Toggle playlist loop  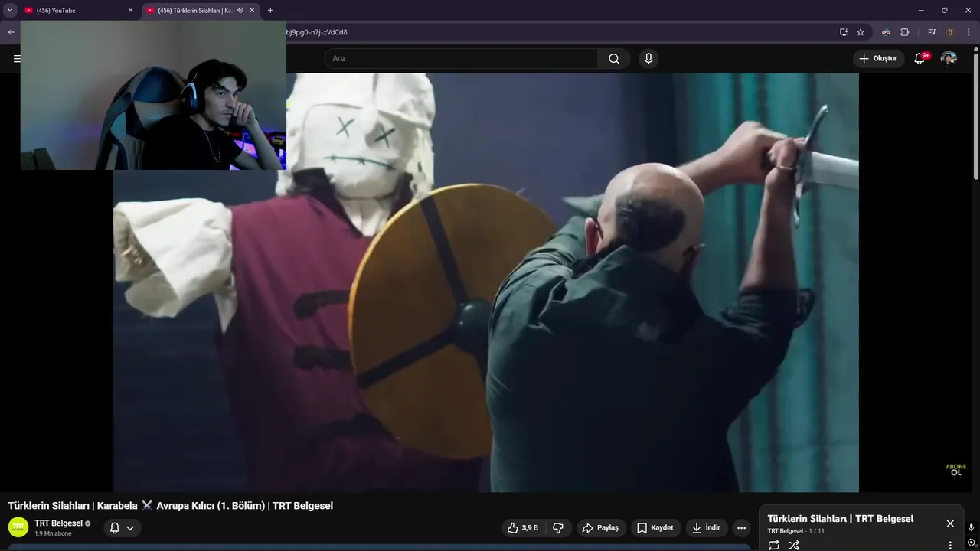click(x=773, y=545)
